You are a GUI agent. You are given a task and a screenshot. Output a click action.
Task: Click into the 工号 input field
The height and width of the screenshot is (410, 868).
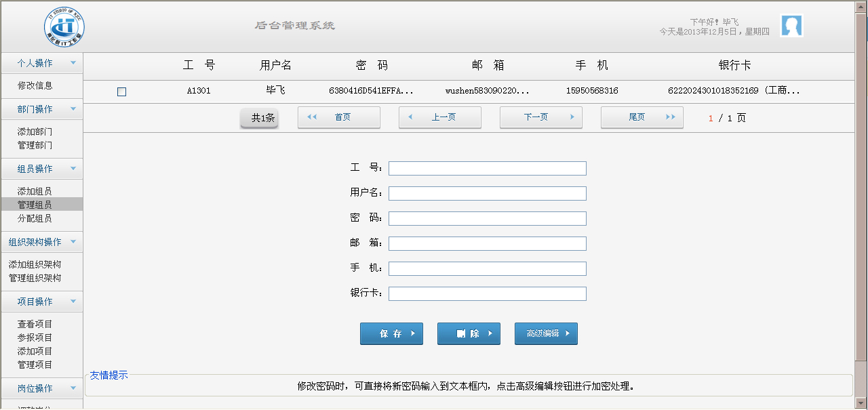point(487,168)
